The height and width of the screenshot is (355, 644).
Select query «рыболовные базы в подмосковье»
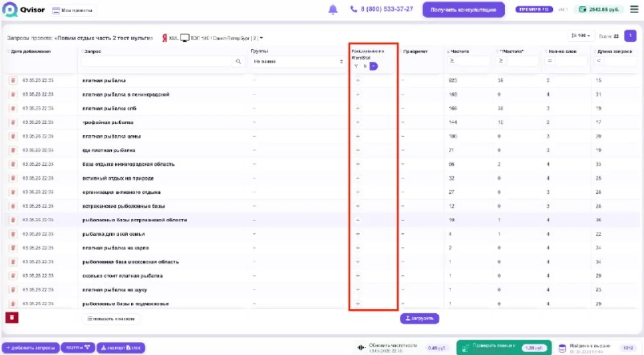coord(125,304)
